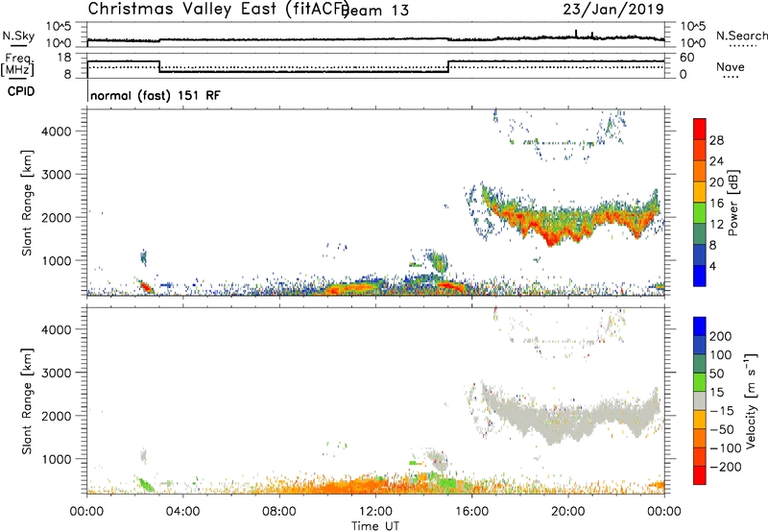This screenshot has width=768, height=532.
Task: Click the 'Nave' legend label
Action: pos(731,67)
